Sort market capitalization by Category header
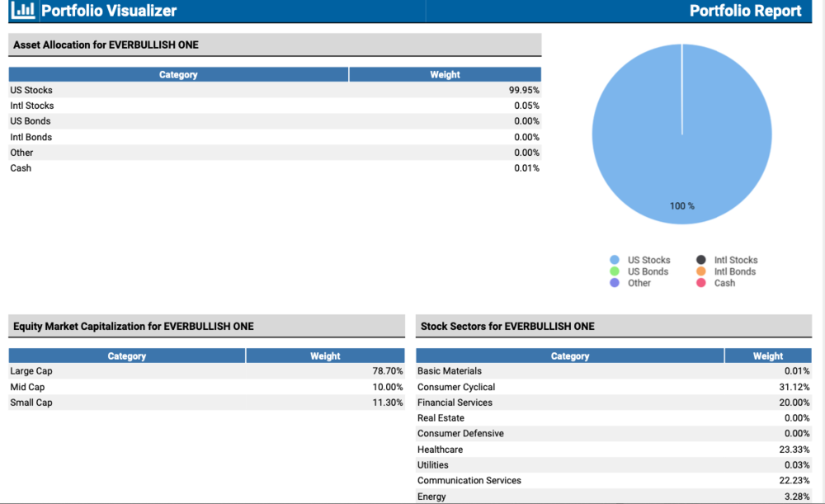 [127, 356]
